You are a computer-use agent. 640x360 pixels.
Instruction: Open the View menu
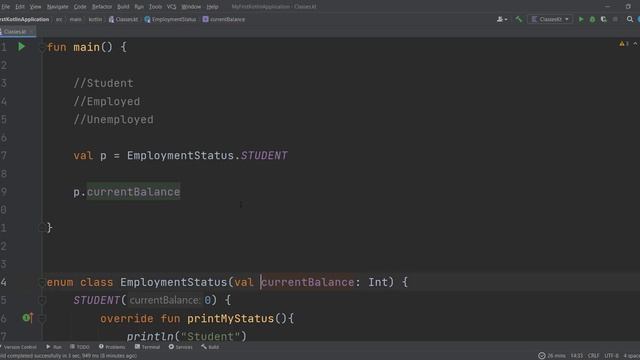coord(36,7)
